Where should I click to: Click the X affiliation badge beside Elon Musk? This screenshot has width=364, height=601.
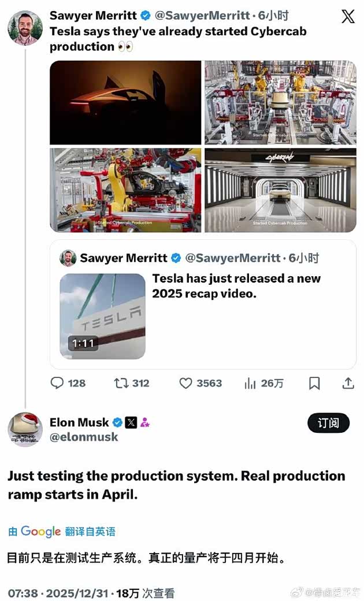coord(131,422)
